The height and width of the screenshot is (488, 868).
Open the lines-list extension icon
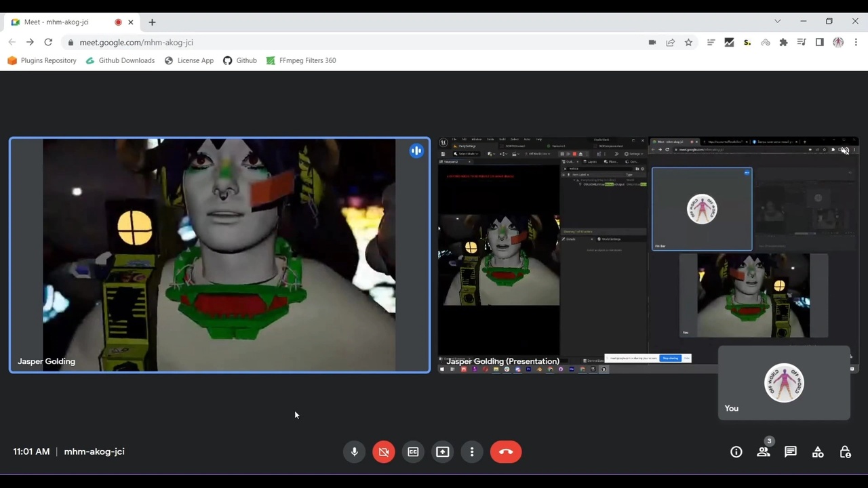pyautogui.click(x=711, y=42)
